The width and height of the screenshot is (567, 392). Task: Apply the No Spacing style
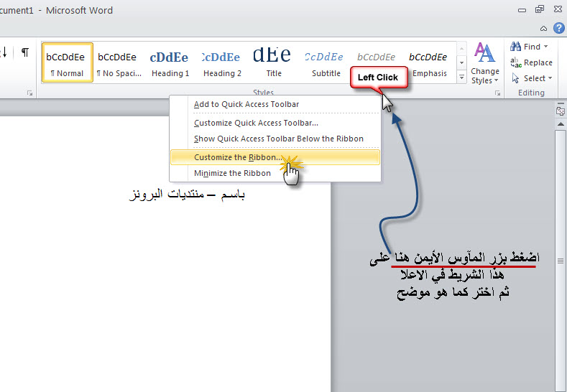tap(119, 62)
